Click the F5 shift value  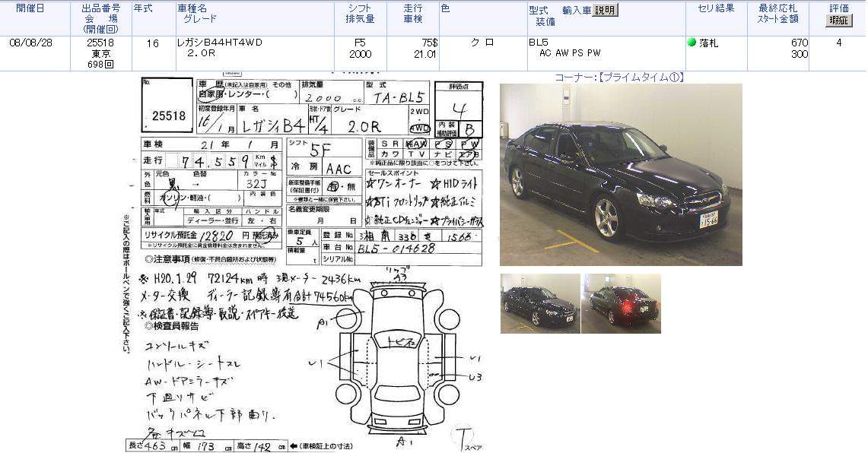point(360,43)
